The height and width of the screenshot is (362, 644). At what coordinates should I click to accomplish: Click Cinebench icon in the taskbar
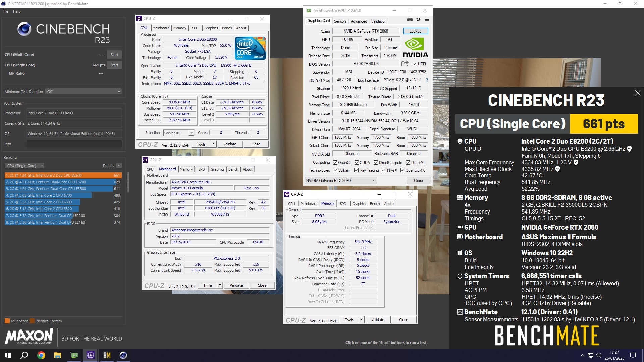click(123, 355)
